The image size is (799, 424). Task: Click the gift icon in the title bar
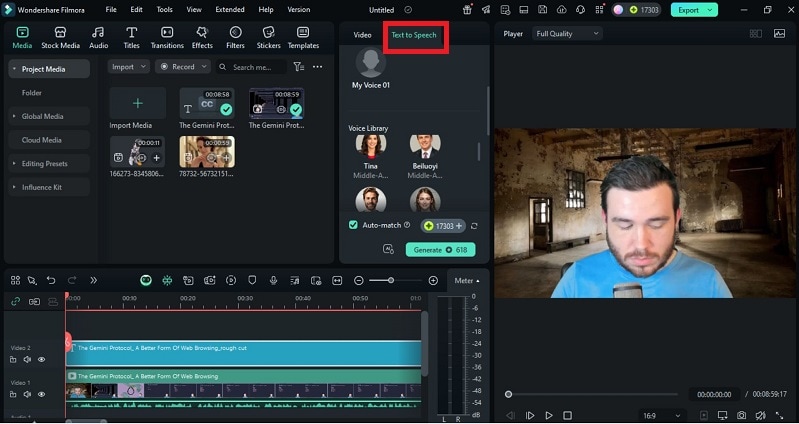[467, 10]
